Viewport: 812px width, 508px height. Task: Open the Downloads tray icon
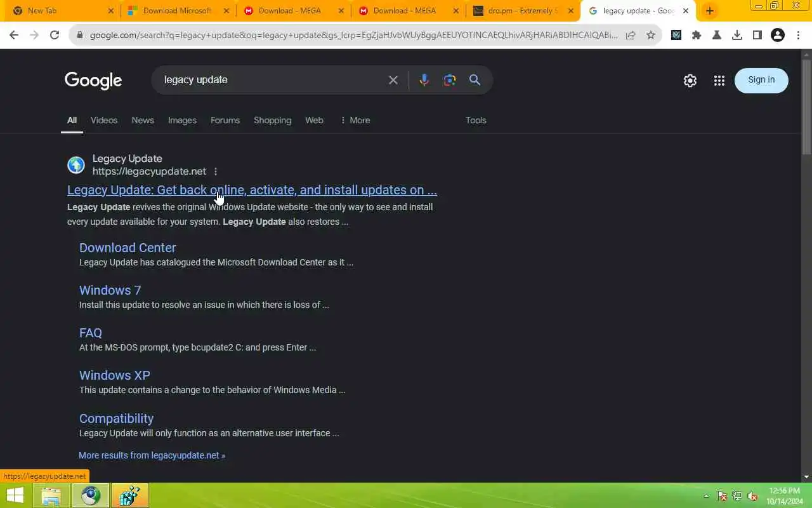[737, 36]
